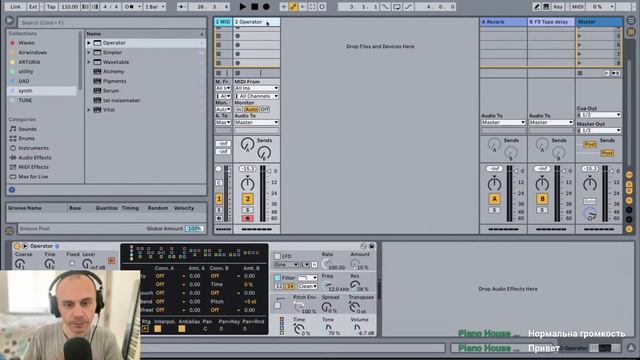The width and height of the screenshot is (640, 360).
Task: Expand the Vital plugin entry
Action: pyautogui.click(x=89, y=110)
